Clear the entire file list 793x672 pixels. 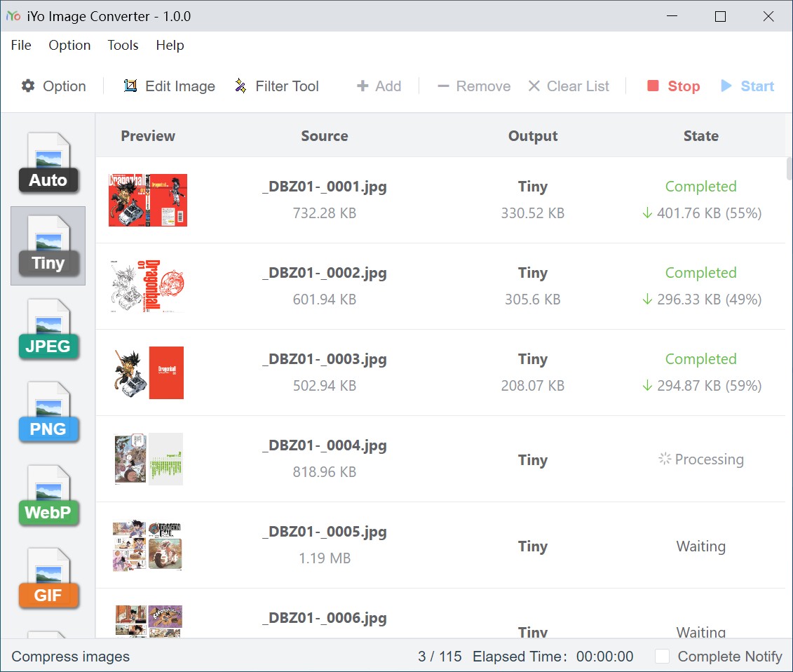point(569,86)
